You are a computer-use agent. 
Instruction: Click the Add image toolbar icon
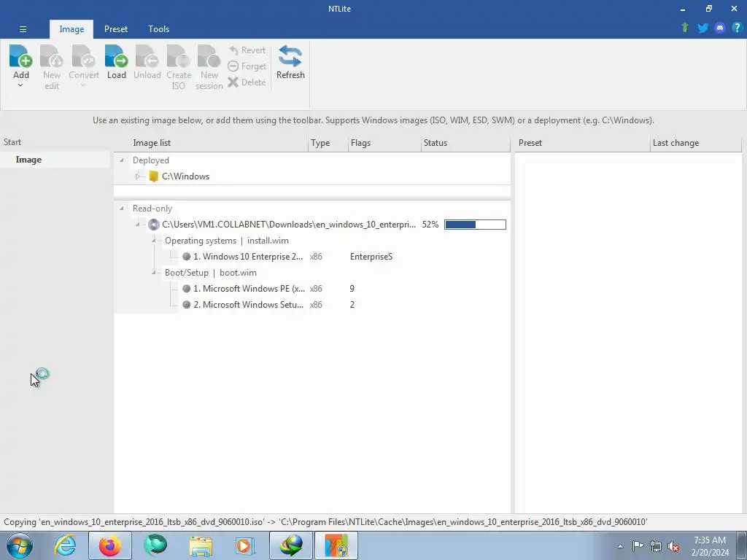(20, 56)
